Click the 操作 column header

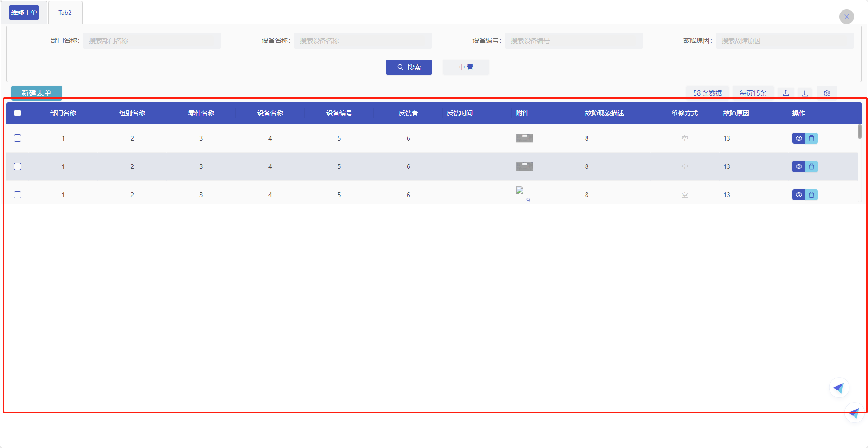pyautogui.click(x=799, y=113)
